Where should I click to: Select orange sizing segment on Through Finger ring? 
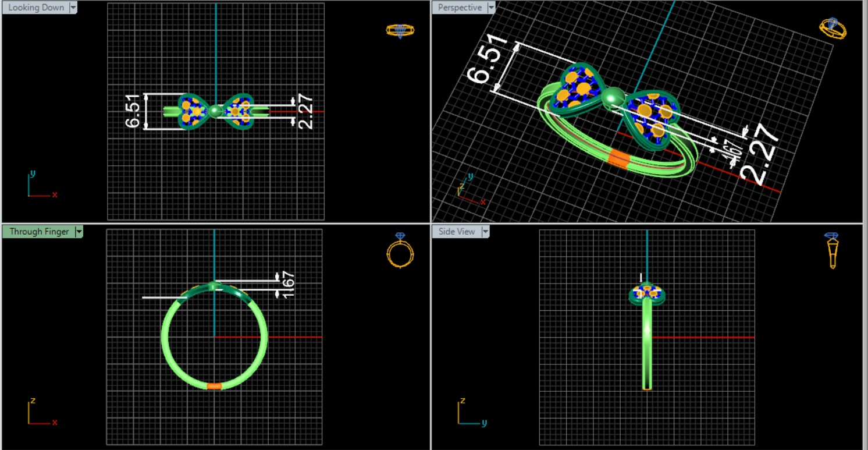click(214, 386)
